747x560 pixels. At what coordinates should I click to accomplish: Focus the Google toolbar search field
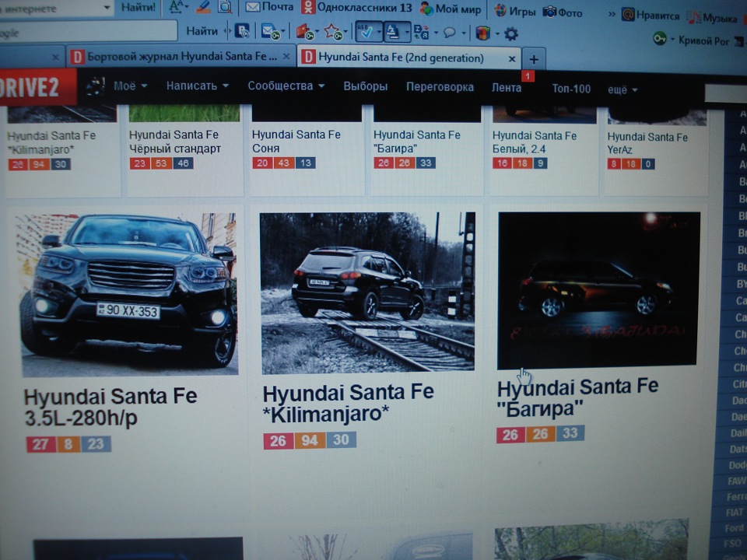pyautogui.click(x=89, y=33)
